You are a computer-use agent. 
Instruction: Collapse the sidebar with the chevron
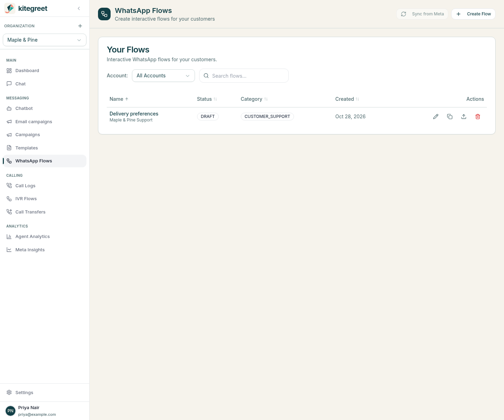(x=79, y=8)
